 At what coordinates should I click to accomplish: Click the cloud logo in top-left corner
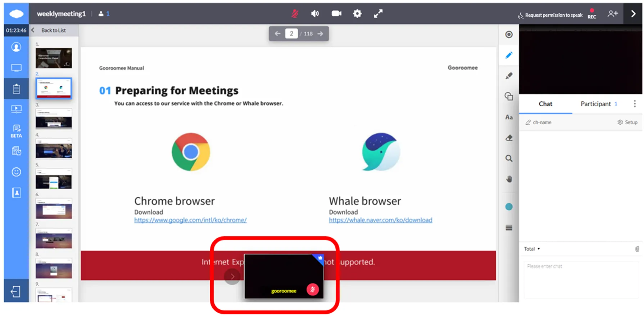point(16,14)
